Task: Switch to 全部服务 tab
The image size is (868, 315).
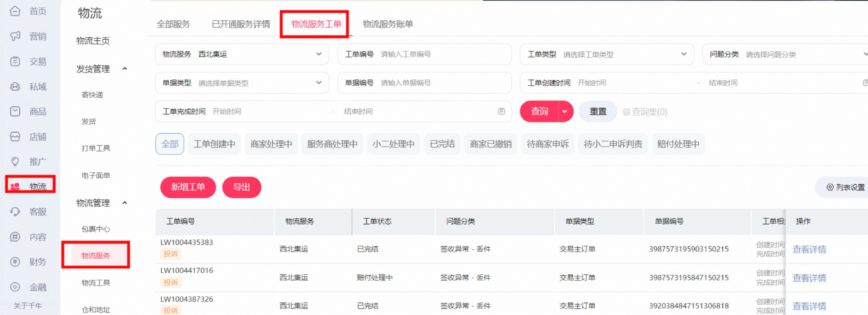Action: (x=173, y=24)
